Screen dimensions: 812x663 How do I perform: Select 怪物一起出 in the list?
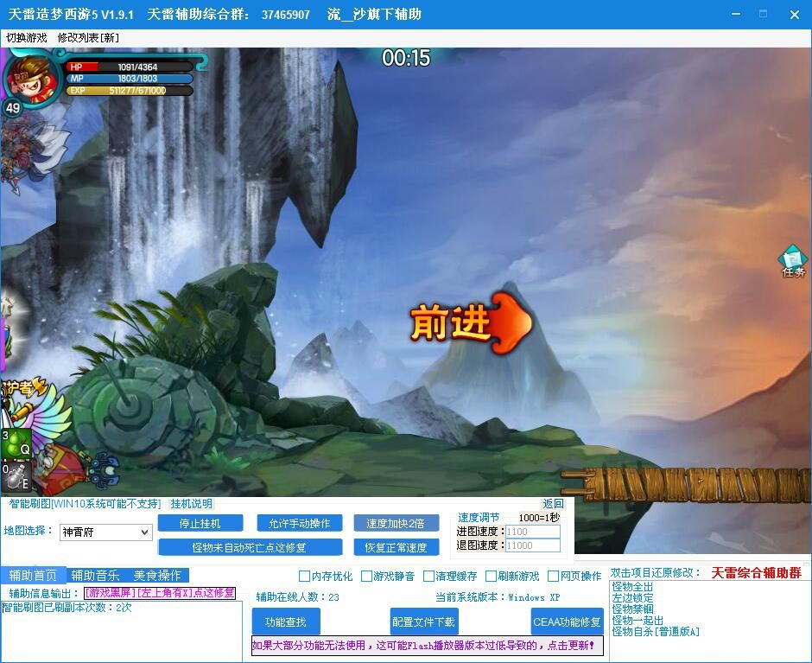tap(638, 621)
